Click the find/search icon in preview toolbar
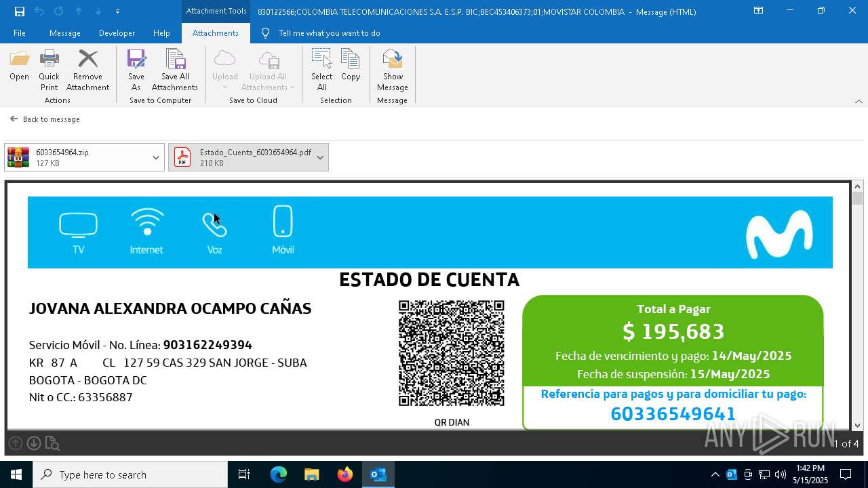868x488 pixels. click(52, 444)
